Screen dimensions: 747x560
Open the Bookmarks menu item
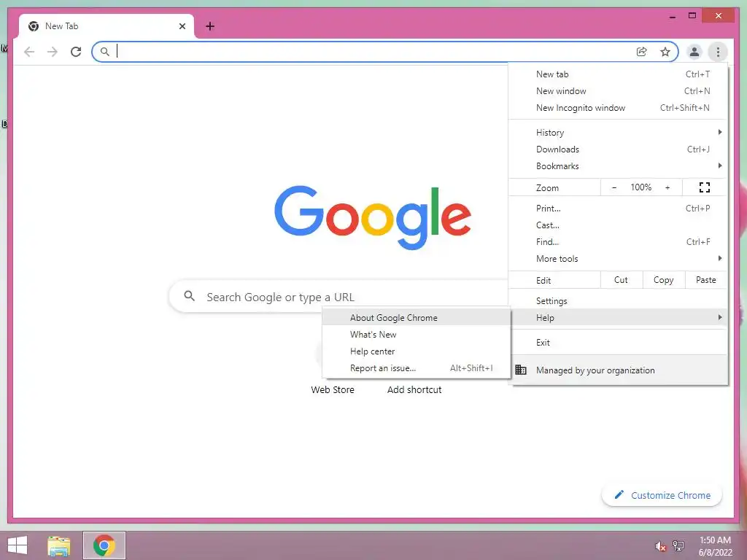618,166
